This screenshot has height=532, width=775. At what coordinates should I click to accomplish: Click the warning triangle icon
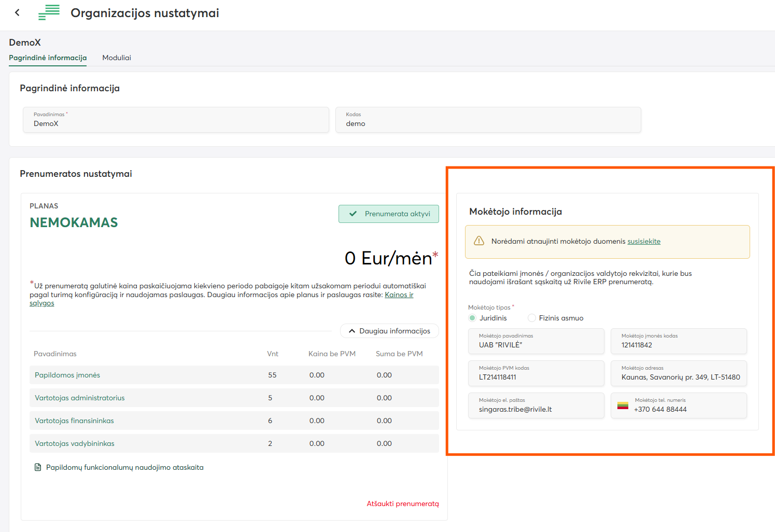point(479,241)
